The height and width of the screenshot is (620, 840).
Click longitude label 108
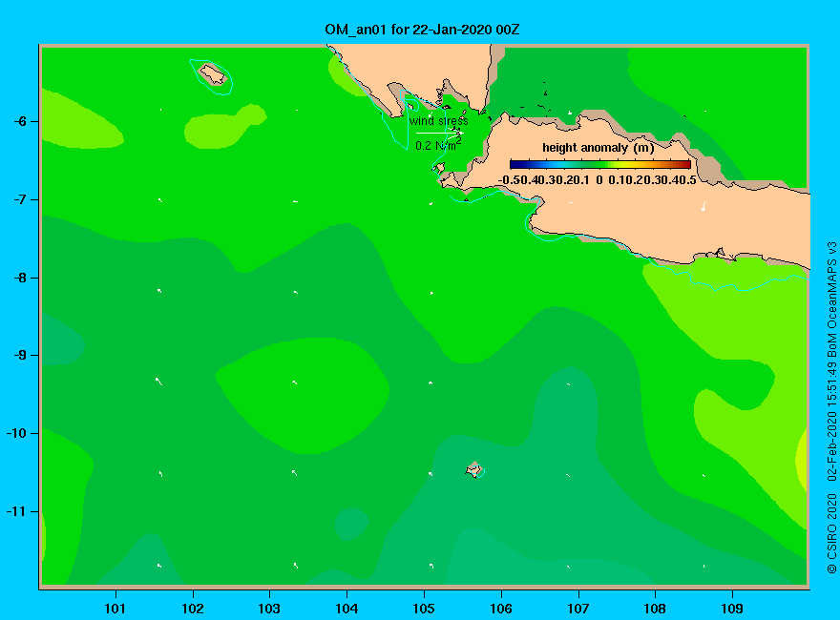coord(655,609)
